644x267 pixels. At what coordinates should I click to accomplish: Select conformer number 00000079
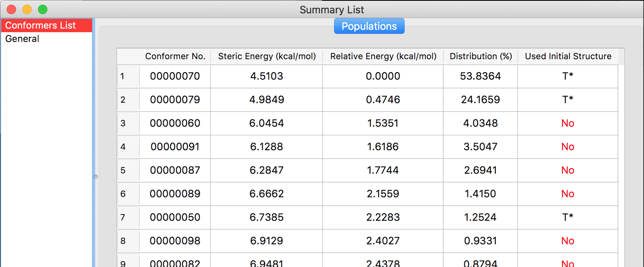175,100
